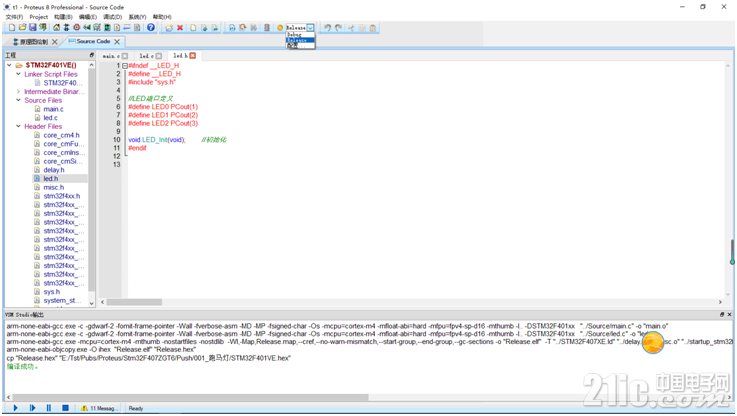Collapse the Source Files tree node
Viewport: 737px width, 416px height.
[x=18, y=100]
